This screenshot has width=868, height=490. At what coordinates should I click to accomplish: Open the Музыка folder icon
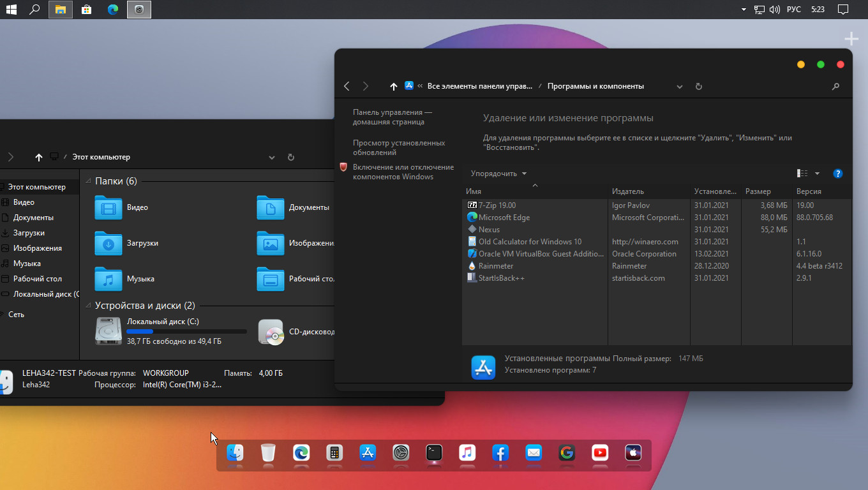pyautogui.click(x=108, y=279)
